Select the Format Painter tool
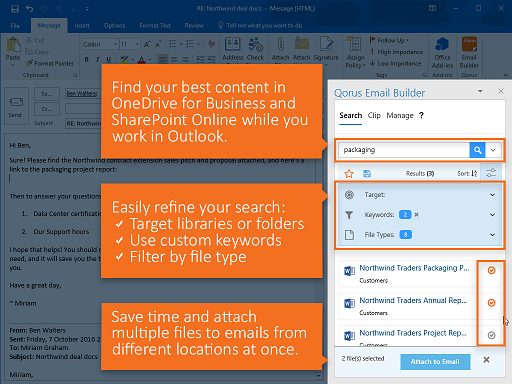Screen dimensions: 512x384 click(x=50, y=63)
